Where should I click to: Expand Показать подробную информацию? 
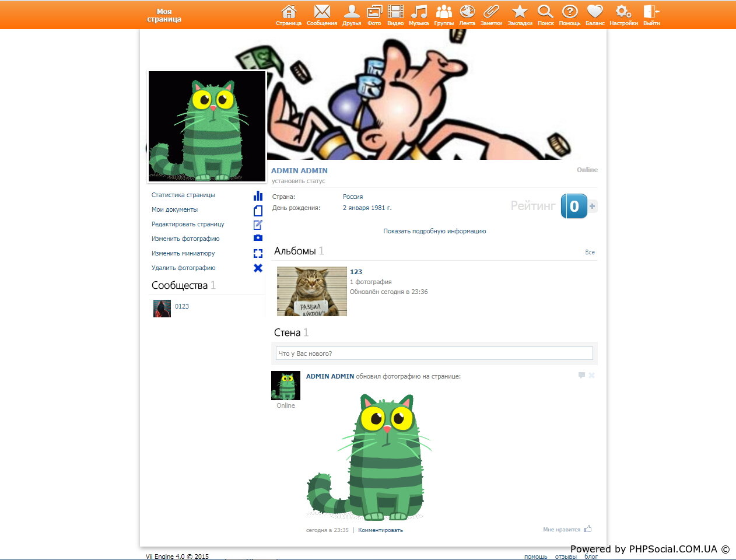tap(434, 231)
